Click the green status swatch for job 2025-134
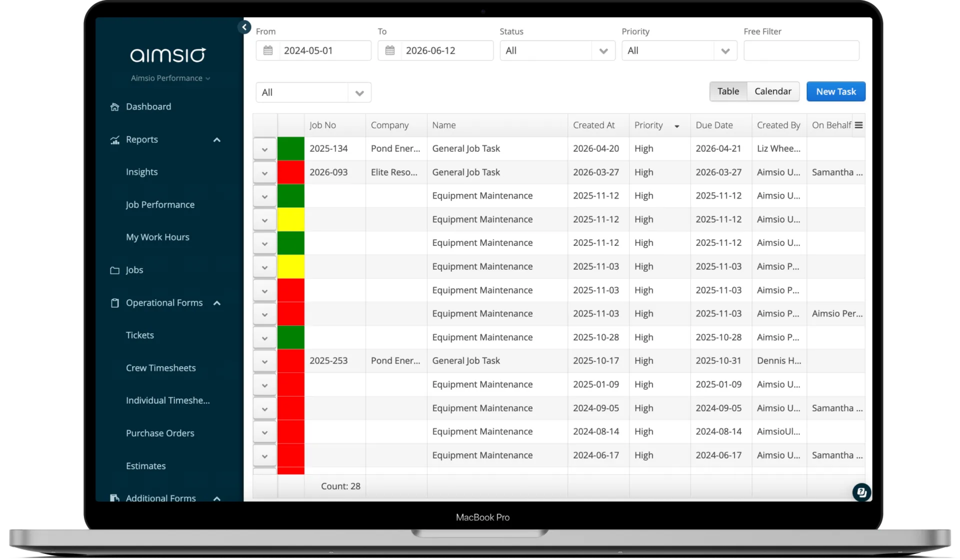 [291, 149]
